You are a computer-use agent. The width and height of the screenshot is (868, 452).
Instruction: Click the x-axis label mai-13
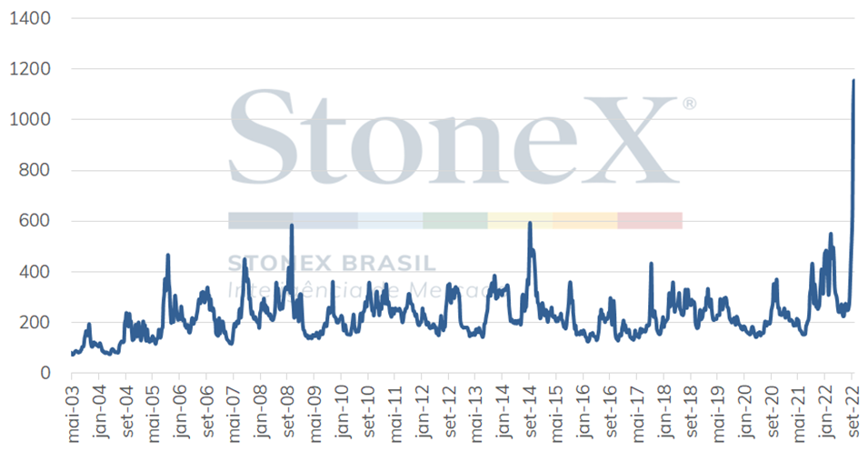[x=476, y=414]
